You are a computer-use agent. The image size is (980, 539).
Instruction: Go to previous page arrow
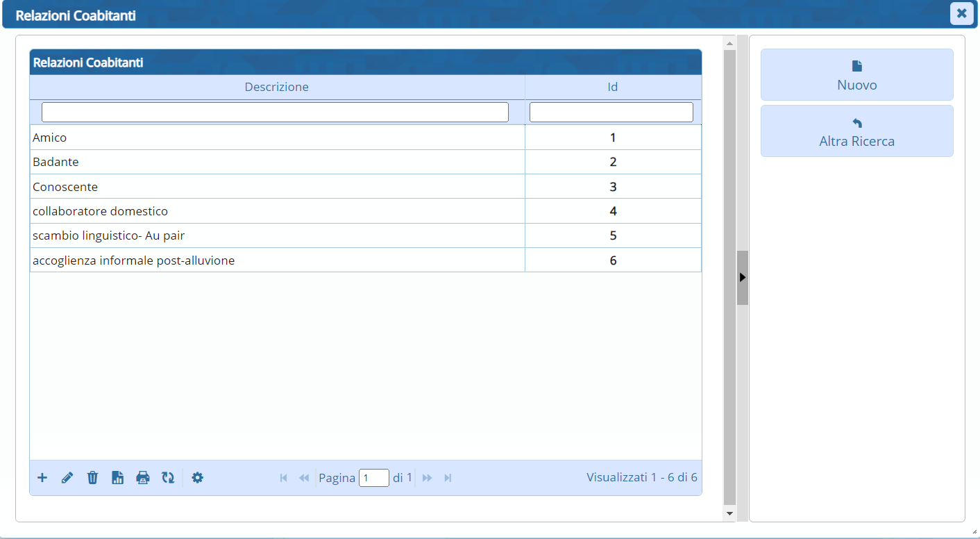303,478
